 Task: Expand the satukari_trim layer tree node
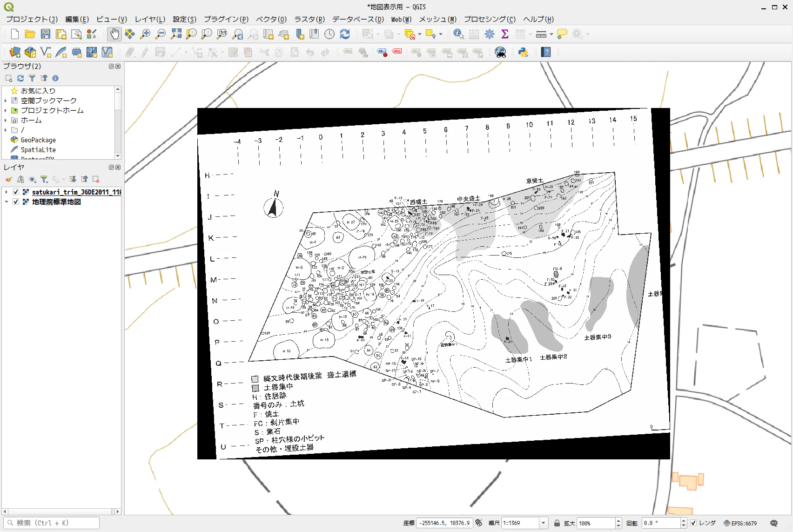click(x=6, y=192)
